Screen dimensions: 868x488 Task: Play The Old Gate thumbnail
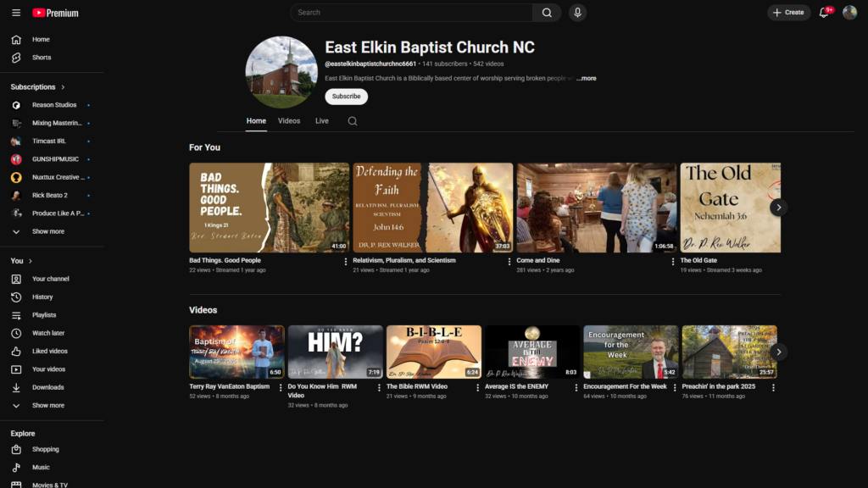pyautogui.click(x=730, y=208)
